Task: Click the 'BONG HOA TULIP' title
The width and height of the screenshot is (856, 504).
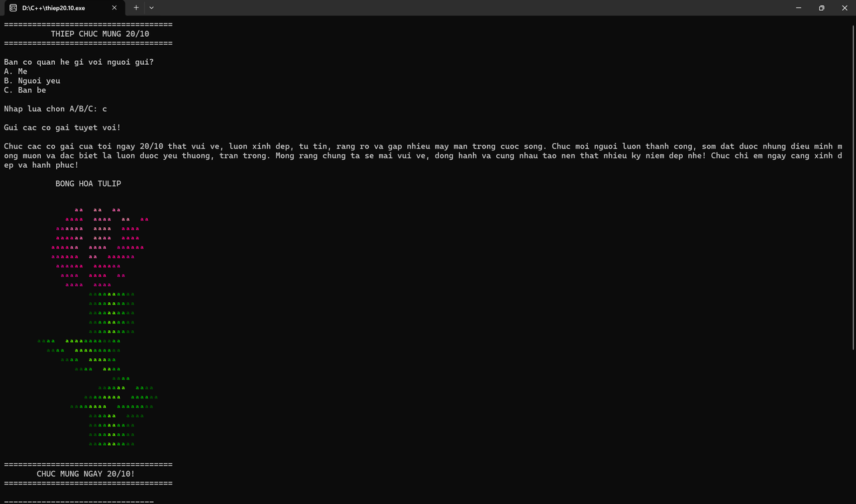Action: point(88,184)
